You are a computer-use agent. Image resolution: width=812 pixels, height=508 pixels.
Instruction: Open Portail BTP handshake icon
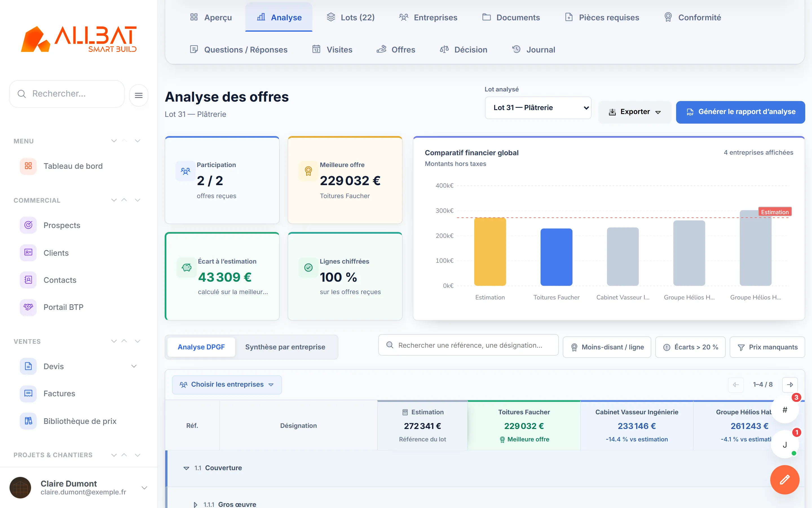click(x=28, y=307)
